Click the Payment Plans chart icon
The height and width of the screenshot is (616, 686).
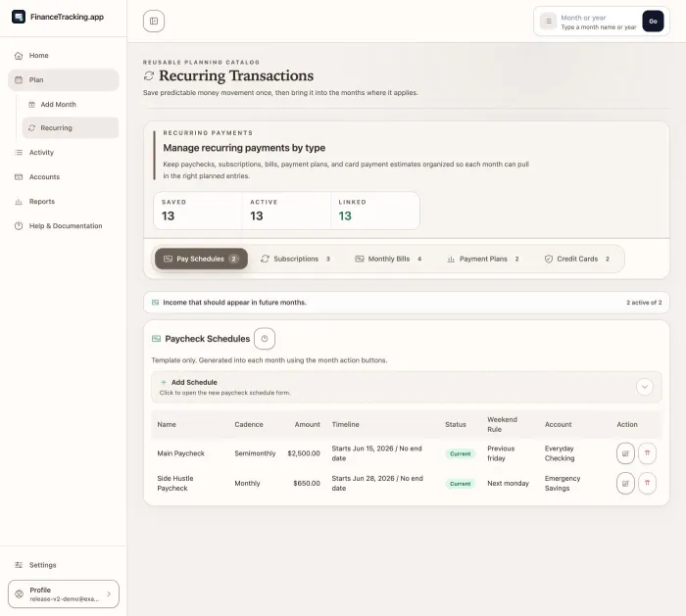click(x=451, y=260)
